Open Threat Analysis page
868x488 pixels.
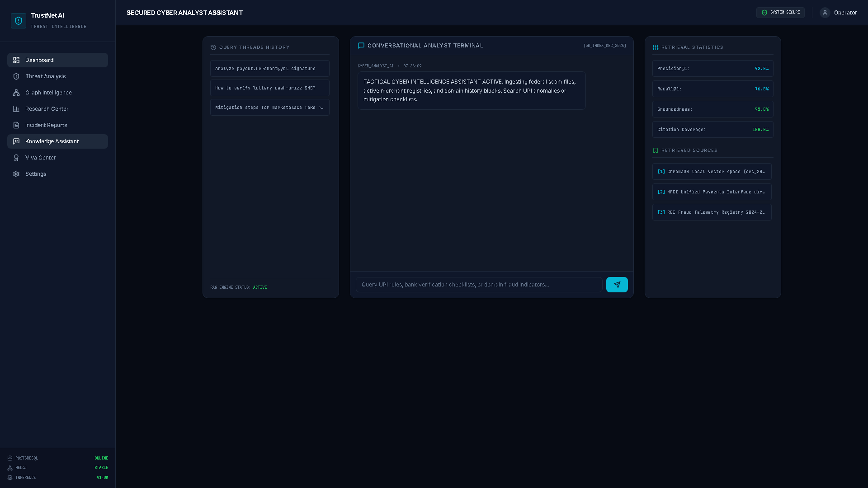click(x=57, y=76)
